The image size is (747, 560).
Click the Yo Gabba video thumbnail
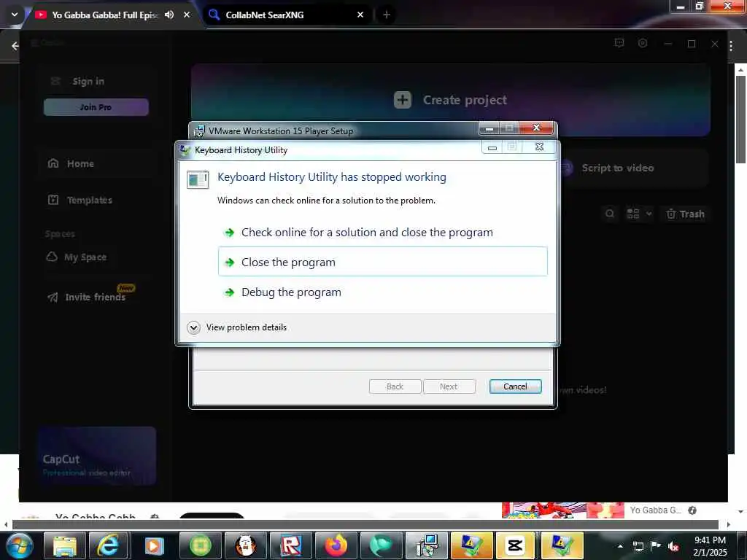click(x=562, y=510)
